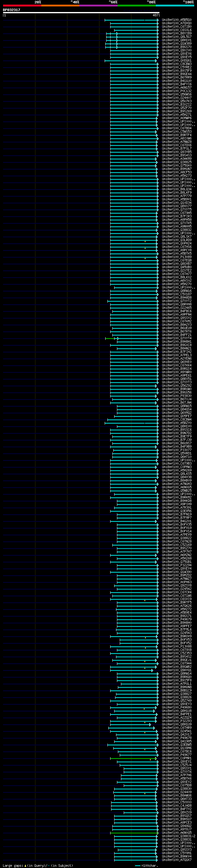Image resolution: width=197 pixels, height=868 pixels.
Task: Select hit label UniRef100_Q6AT10
Action: click(x=177, y=457)
